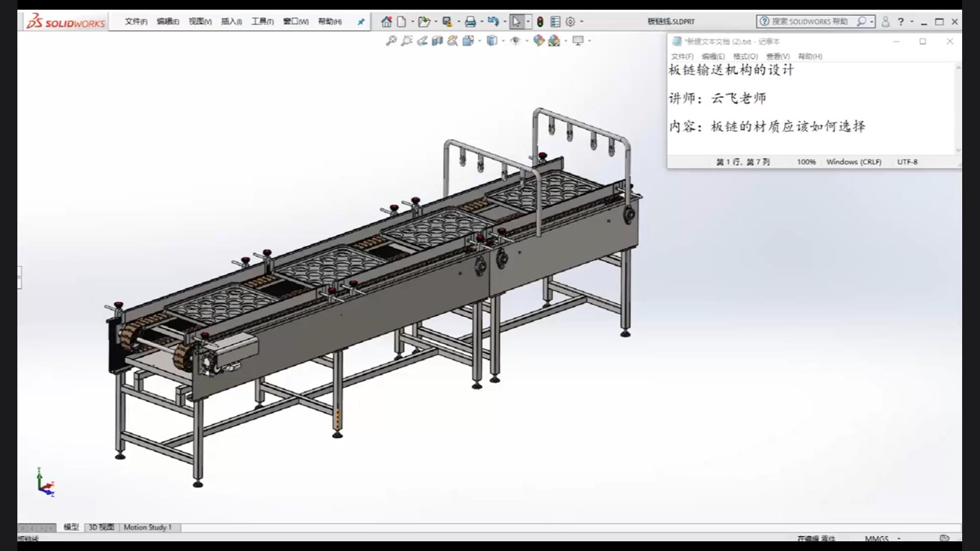Click the Rebuild traffic light icon
This screenshot has height=551, width=980.
(x=540, y=21)
